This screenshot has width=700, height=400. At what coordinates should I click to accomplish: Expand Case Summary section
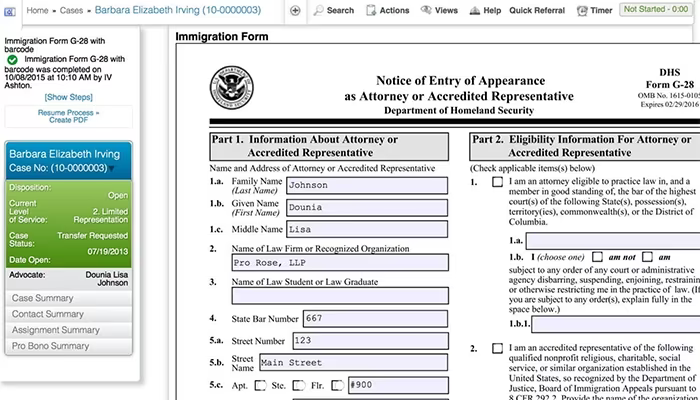tap(69, 298)
